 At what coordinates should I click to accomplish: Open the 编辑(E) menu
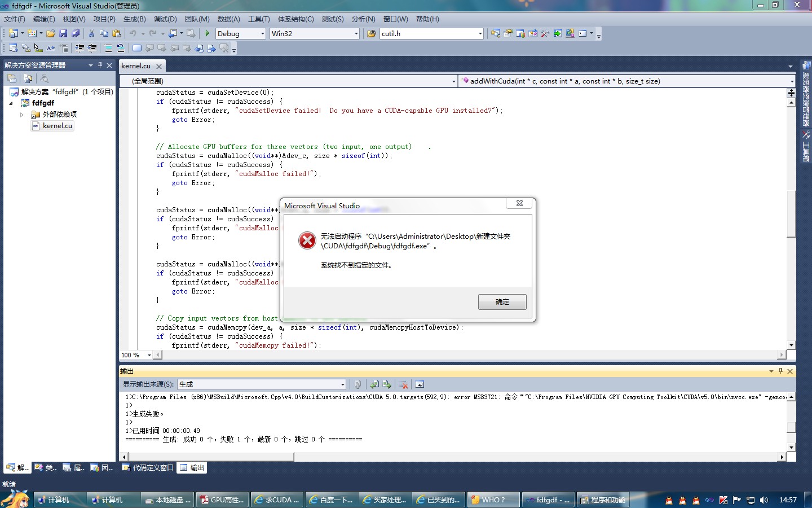[44, 19]
